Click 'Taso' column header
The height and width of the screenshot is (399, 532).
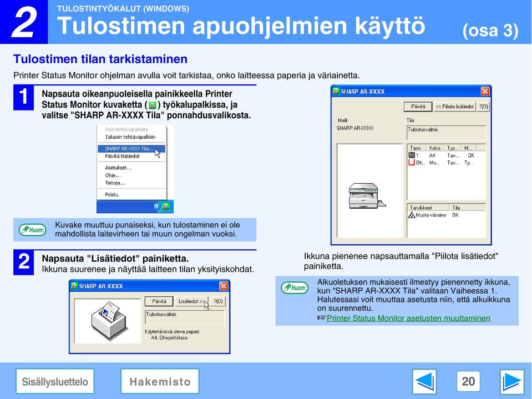(x=416, y=148)
